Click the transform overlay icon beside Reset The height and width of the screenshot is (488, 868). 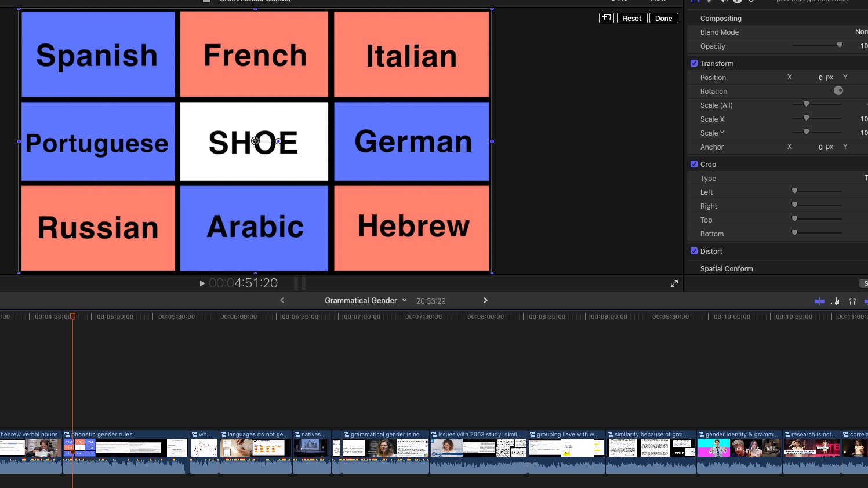coord(606,18)
